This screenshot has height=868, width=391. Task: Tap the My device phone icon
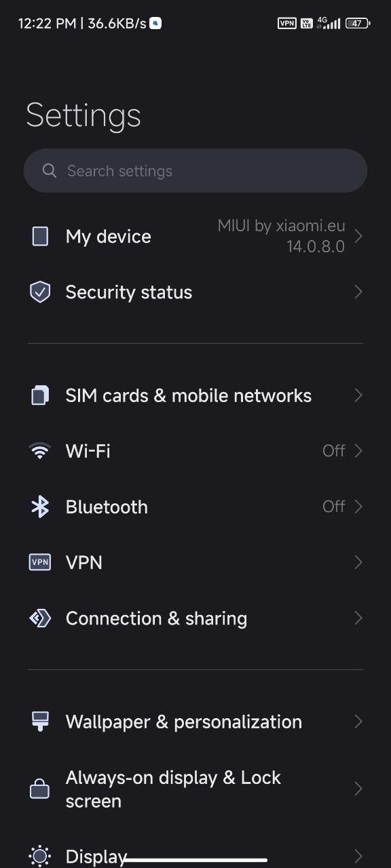[40, 236]
